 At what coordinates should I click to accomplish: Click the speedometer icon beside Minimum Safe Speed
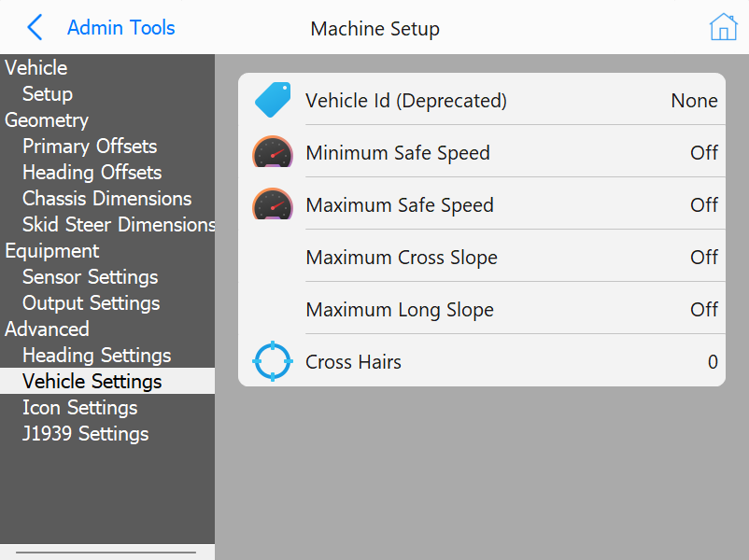click(x=273, y=152)
